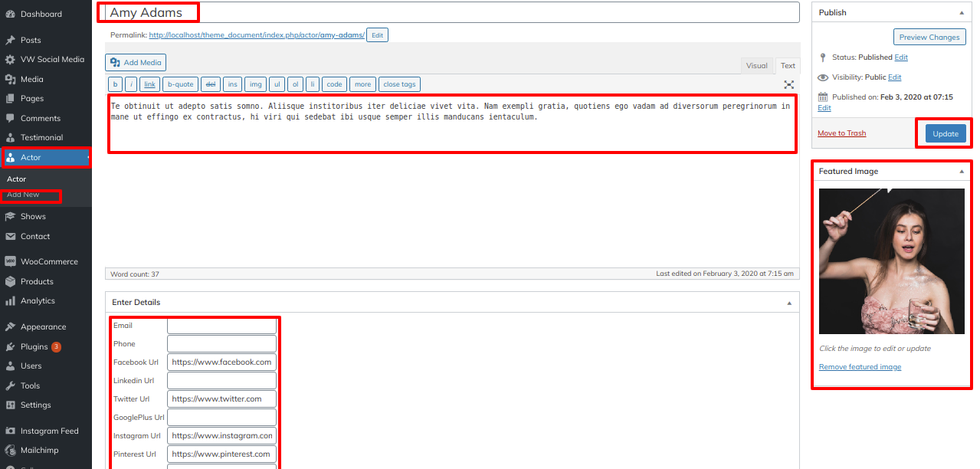Open Appearance using the paintbrush icon
980x469 pixels.
pyautogui.click(x=10, y=326)
